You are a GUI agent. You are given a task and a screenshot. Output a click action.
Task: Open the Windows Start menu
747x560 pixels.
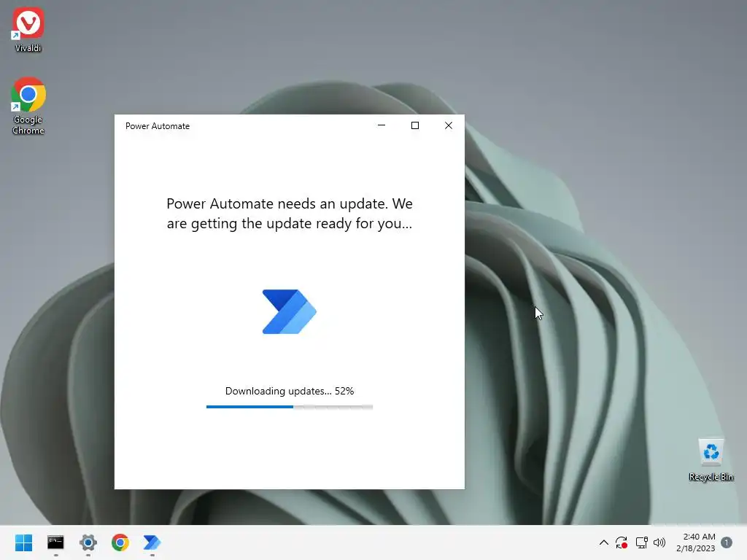point(23,542)
